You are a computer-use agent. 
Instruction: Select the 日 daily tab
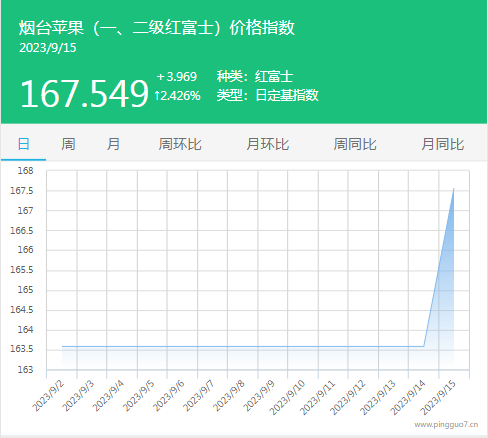click(23, 144)
